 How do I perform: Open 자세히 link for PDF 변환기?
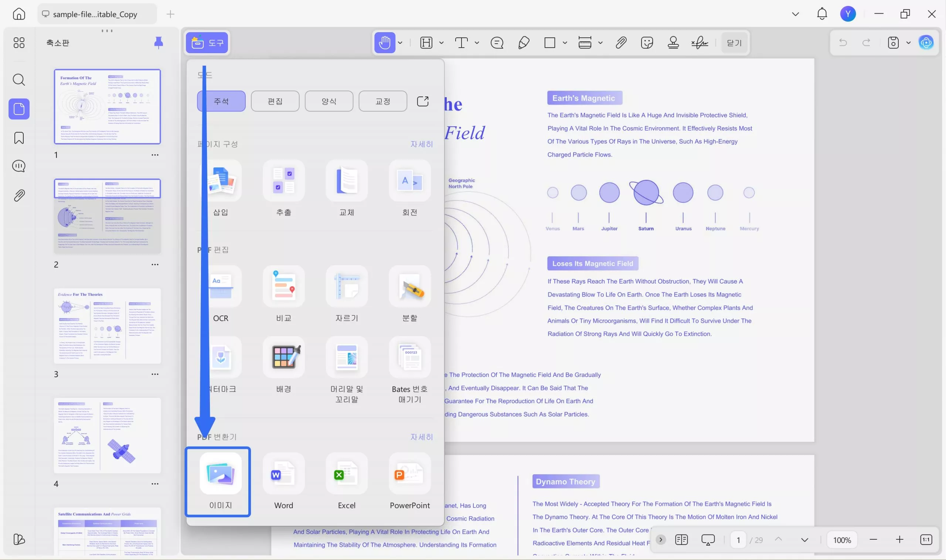tap(422, 437)
